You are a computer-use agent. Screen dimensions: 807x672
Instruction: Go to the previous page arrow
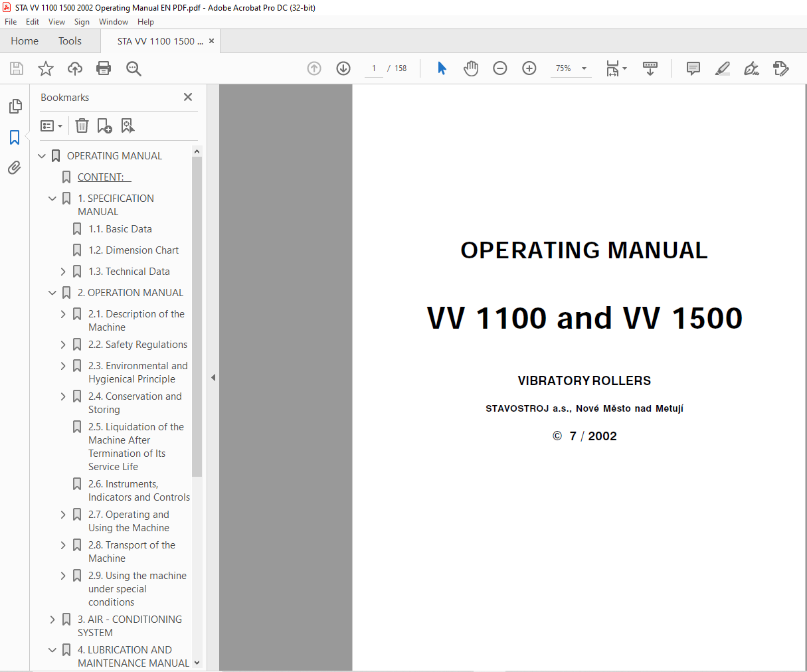(x=314, y=68)
